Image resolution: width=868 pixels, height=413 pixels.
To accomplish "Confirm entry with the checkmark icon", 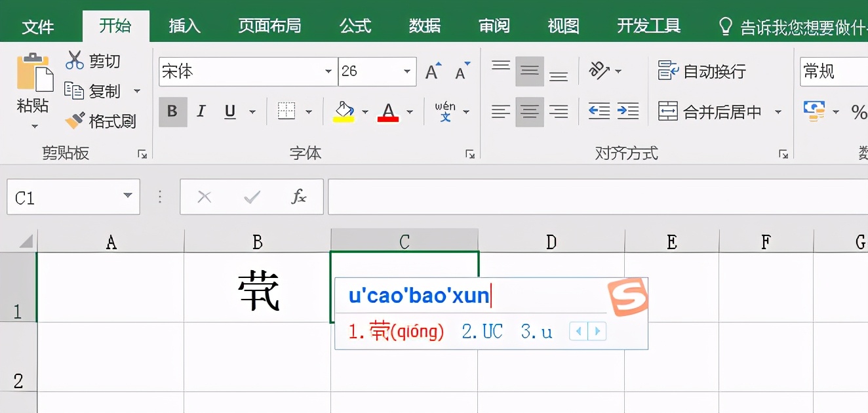I will click(x=252, y=197).
